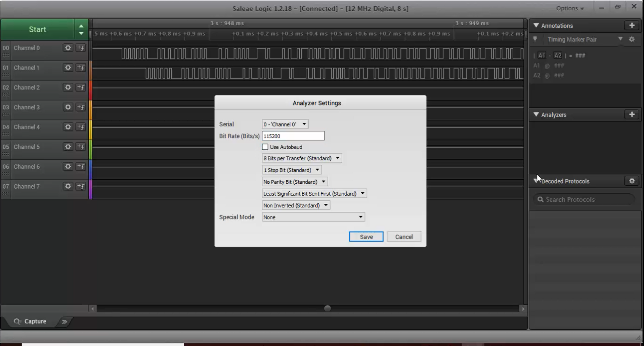
Task: Add a new annotation with plus button
Action: click(632, 26)
